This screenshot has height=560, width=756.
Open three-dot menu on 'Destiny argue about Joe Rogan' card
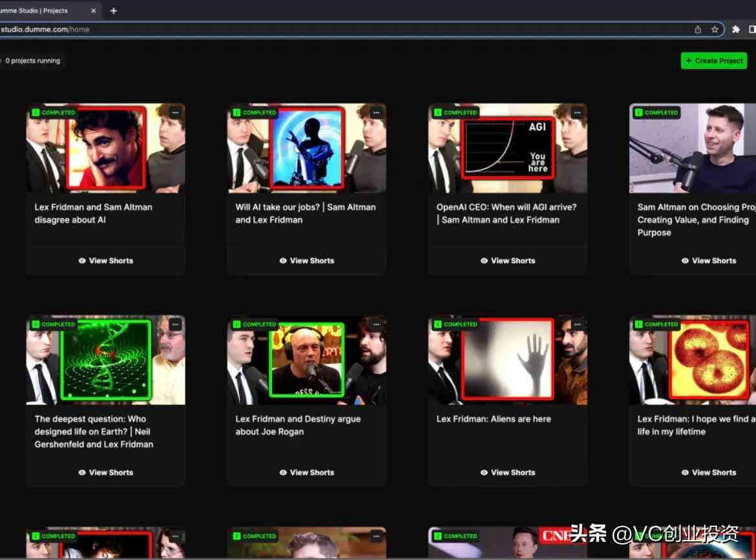coord(376,324)
